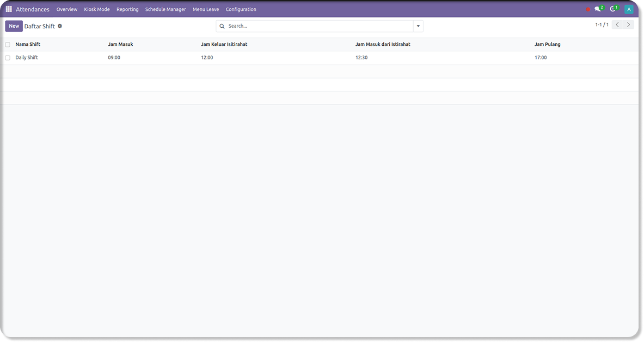Open the user avatar menu labeled A
644x342 pixels.
point(629,9)
